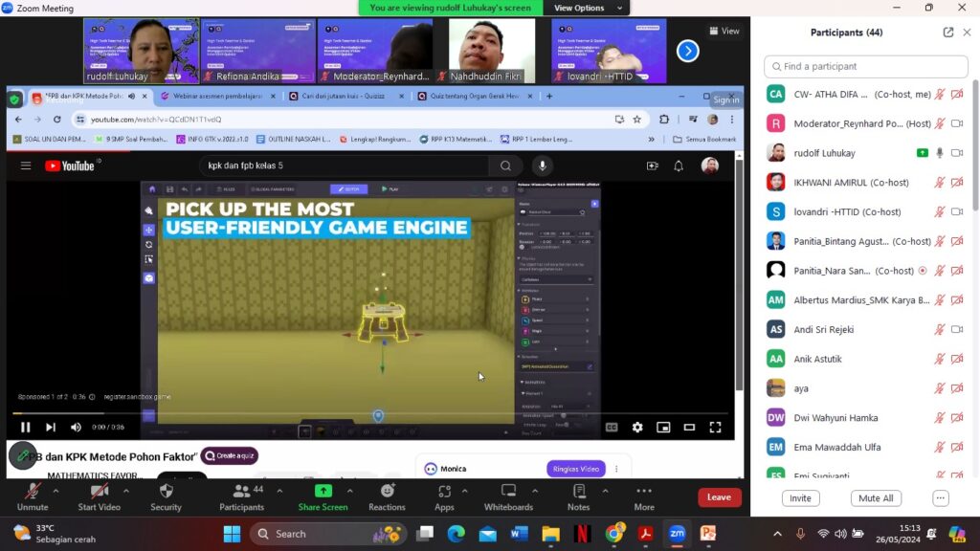This screenshot has height=551, width=980.
Task: Enter YouTube fullscreen mode
Action: pyautogui.click(x=715, y=428)
